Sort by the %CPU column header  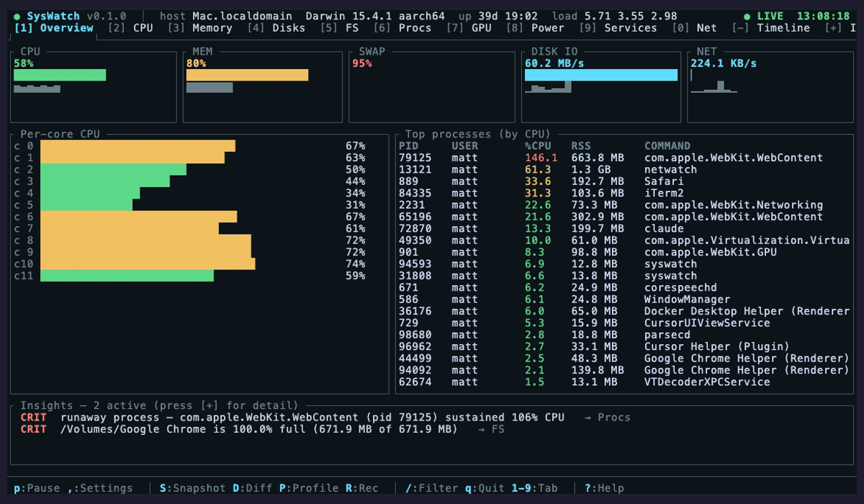tap(538, 146)
